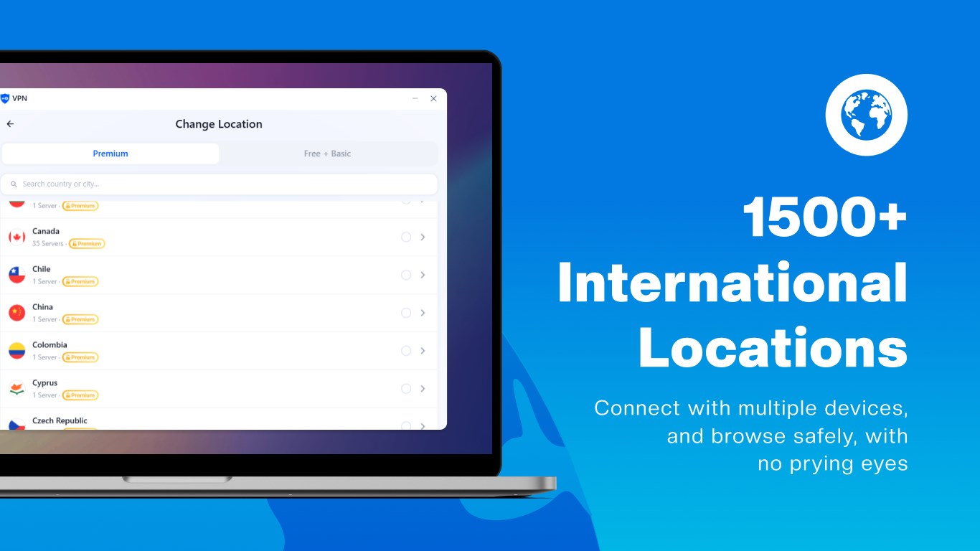Click the "Chile" country name
The width and height of the screenshot is (980, 551).
(x=42, y=269)
